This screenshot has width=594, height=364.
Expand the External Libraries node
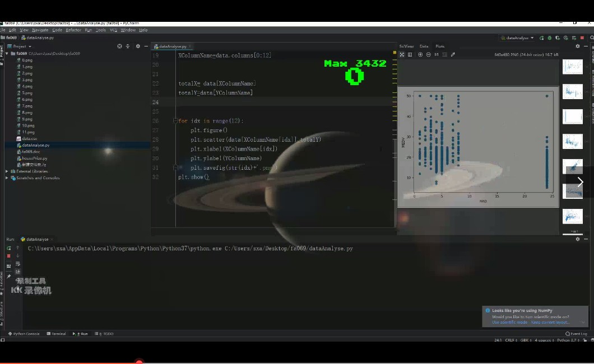7,171
